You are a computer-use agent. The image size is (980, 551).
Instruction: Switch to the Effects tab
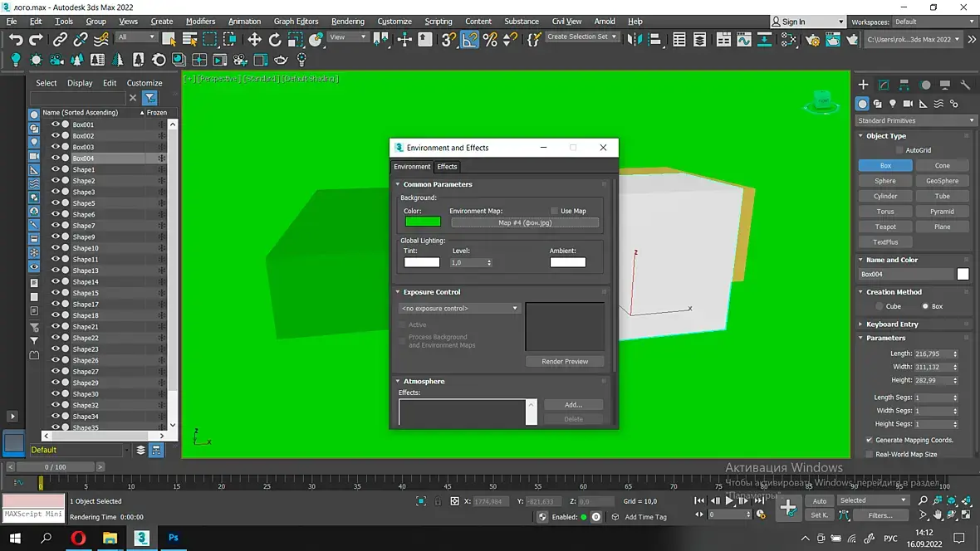point(447,167)
